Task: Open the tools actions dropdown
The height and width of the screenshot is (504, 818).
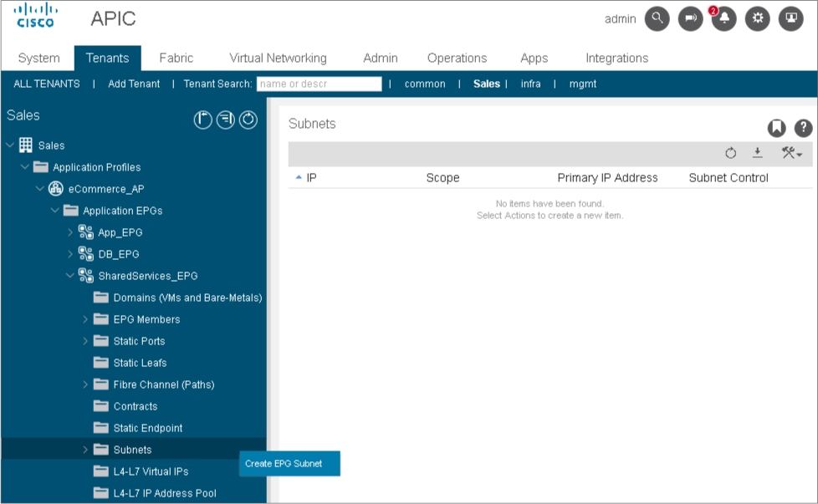Action: (x=791, y=153)
